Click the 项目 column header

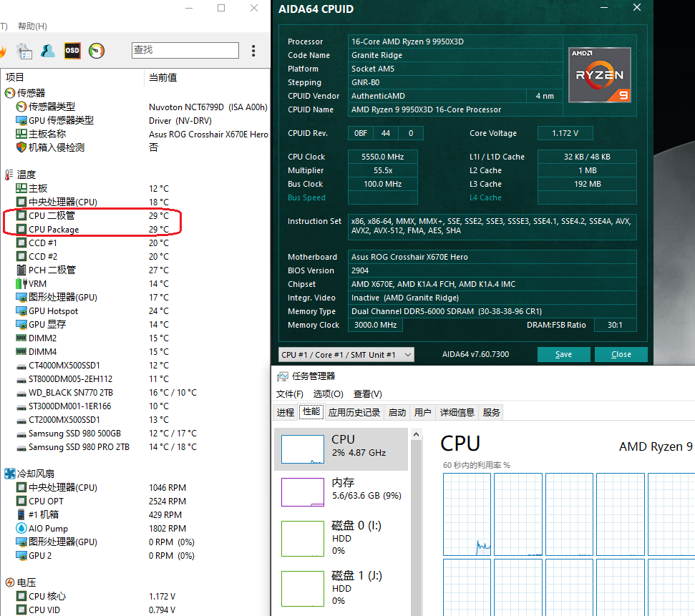click(14, 77)
